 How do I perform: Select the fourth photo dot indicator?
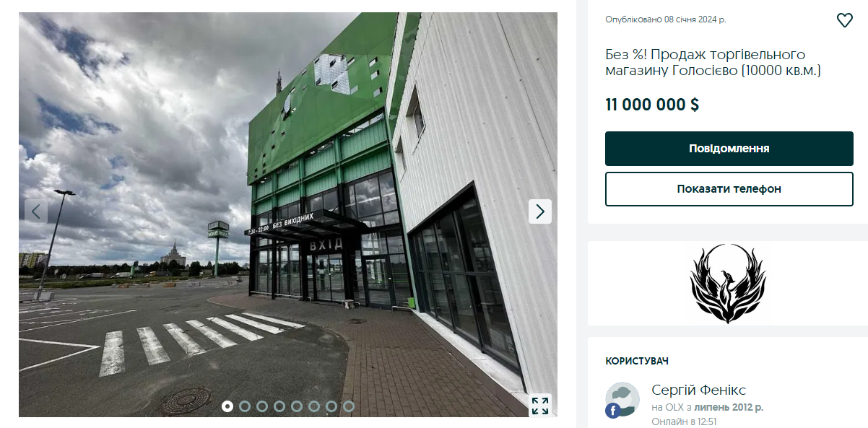coord(279,406)
